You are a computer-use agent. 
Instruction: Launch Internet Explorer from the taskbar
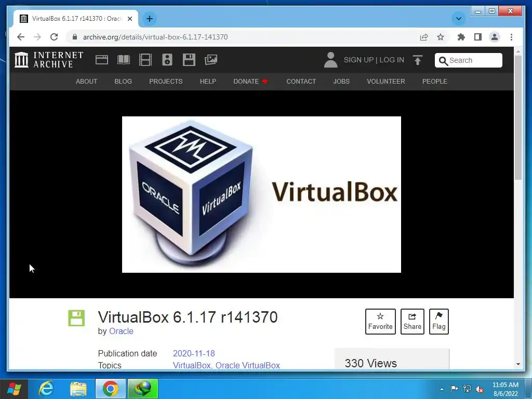coord(46,389)
